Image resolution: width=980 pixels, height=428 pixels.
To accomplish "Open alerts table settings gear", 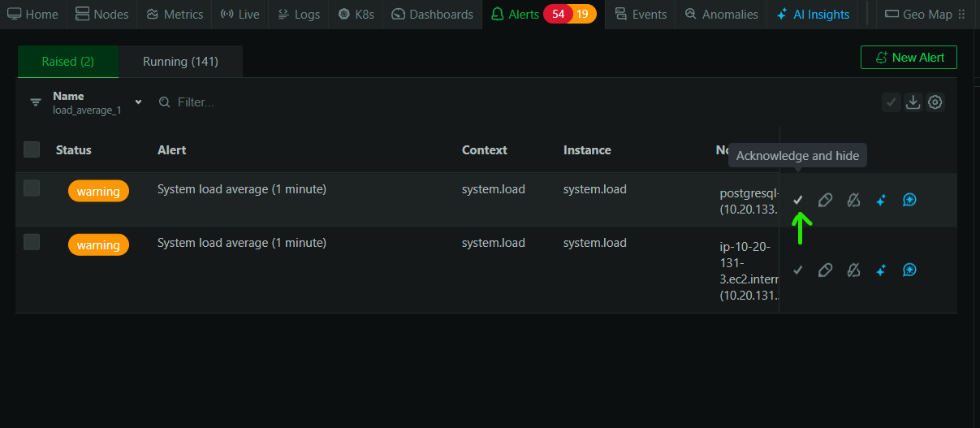I will pyautogui.click(x=935, y=102).
